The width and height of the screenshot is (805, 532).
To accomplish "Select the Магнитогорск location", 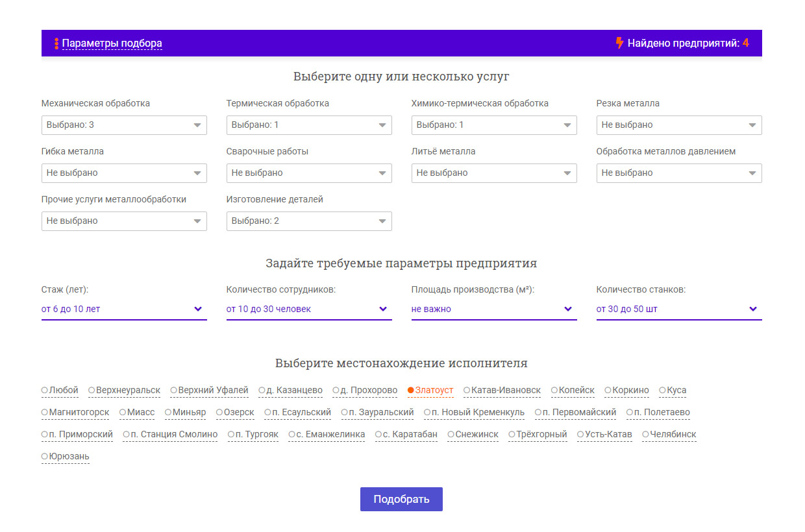I will 75,413.
